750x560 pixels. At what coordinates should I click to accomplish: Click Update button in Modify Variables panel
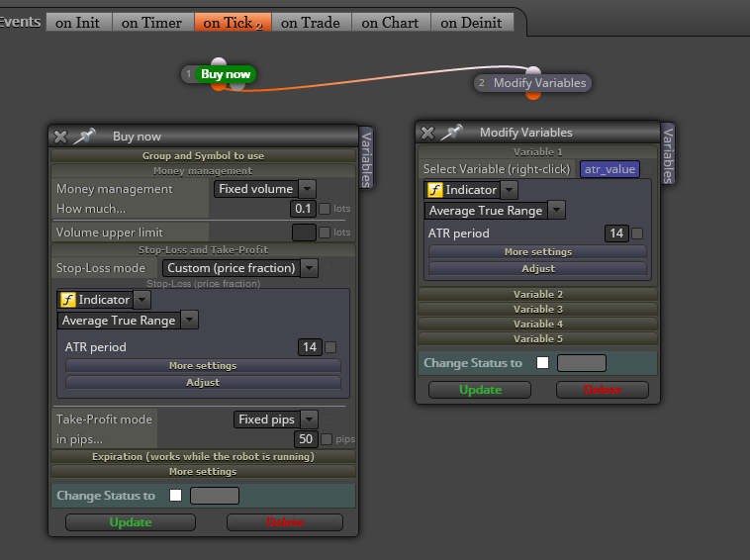(480, 390)
